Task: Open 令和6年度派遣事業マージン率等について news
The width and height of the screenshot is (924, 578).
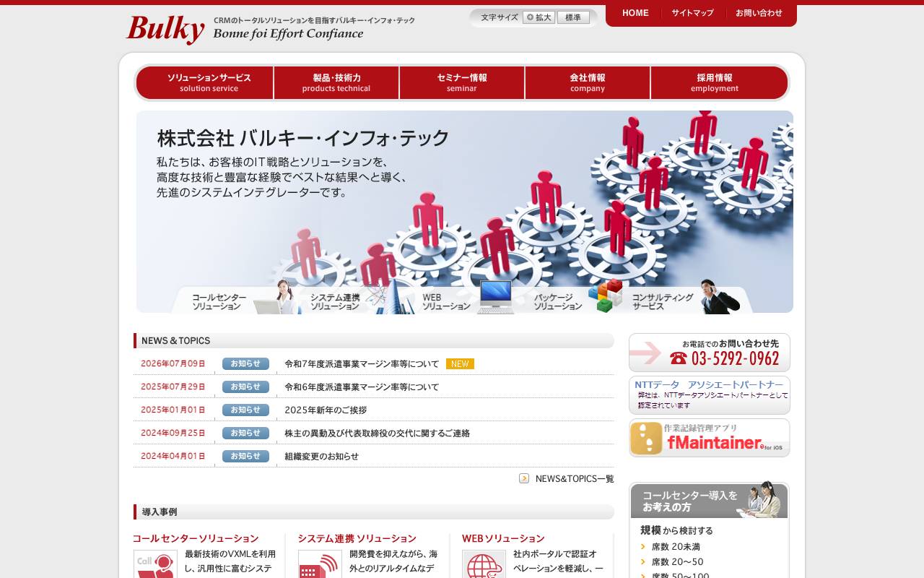Action: click(362, 387)
